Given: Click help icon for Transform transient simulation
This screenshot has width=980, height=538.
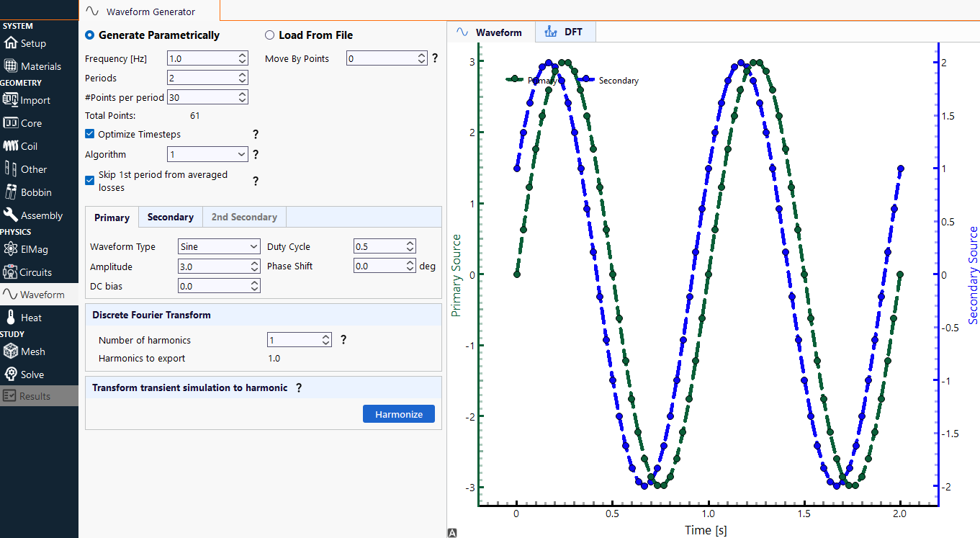Looking at the screenshot, I should coord(299,387).
